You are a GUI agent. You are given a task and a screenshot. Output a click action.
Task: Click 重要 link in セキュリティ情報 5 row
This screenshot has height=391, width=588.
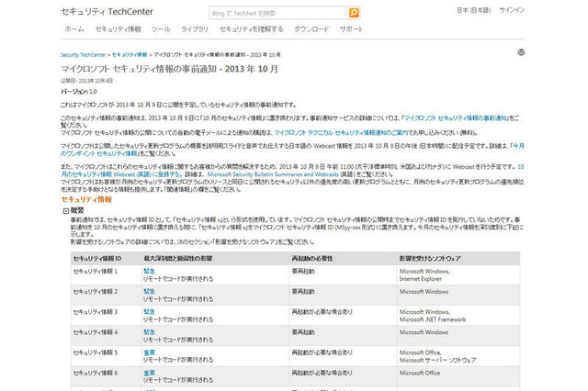tap(149, 352)
